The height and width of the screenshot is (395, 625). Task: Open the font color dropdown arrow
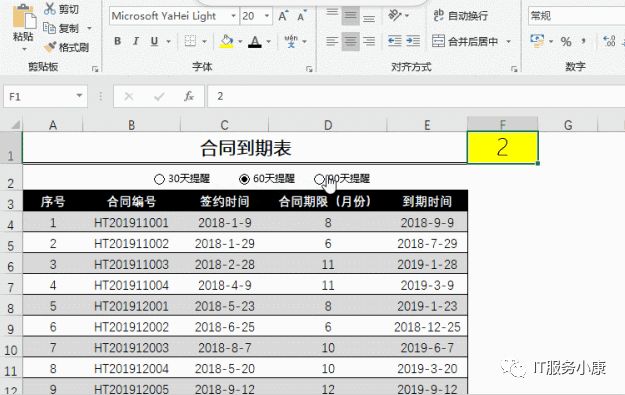[269, 41]
